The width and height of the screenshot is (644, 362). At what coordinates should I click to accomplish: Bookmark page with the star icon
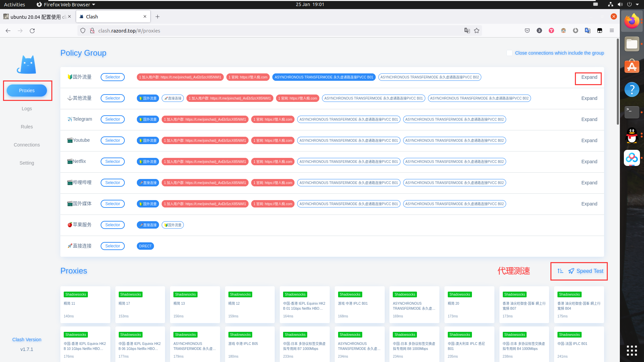tap(477, 31)
